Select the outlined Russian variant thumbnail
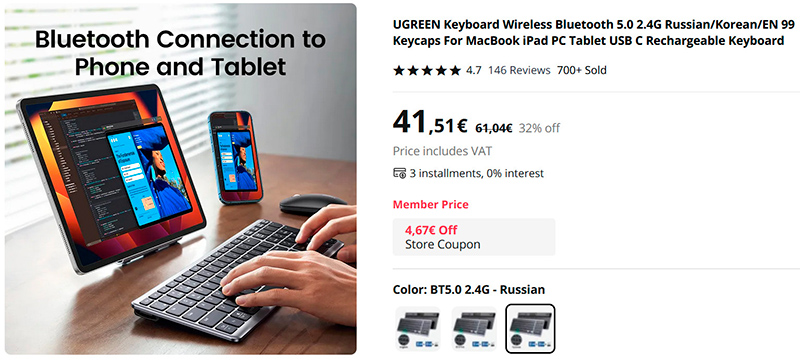This screenshot has height=361, width=800. pos(530,328)
